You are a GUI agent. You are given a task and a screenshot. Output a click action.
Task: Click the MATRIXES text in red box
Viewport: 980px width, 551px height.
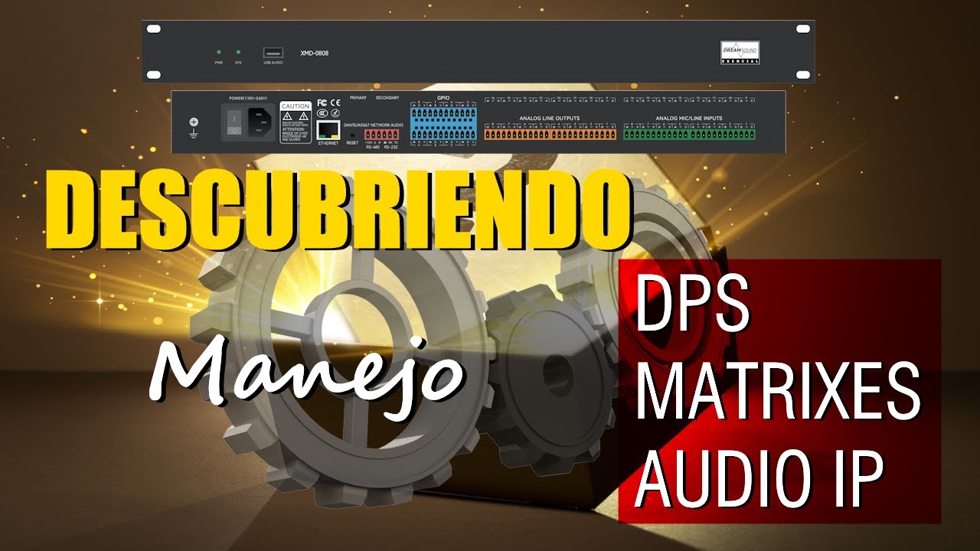tap(777, 390)
